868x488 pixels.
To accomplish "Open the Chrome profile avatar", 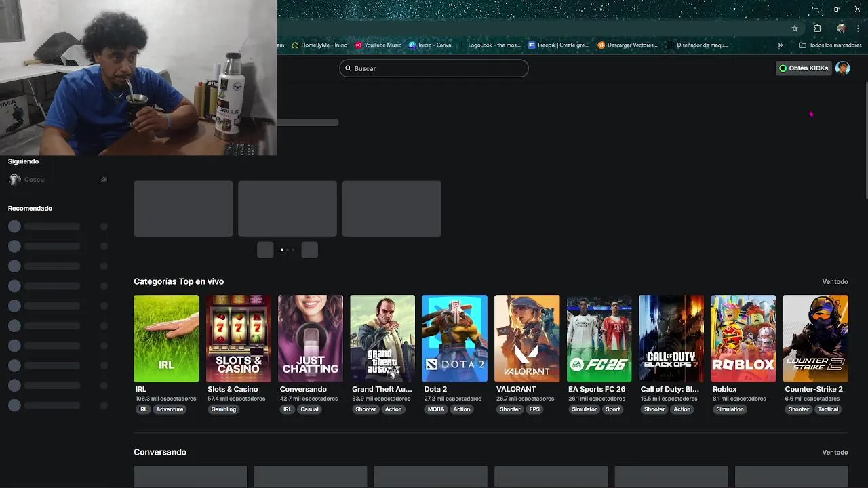I will tap(842, 28).
